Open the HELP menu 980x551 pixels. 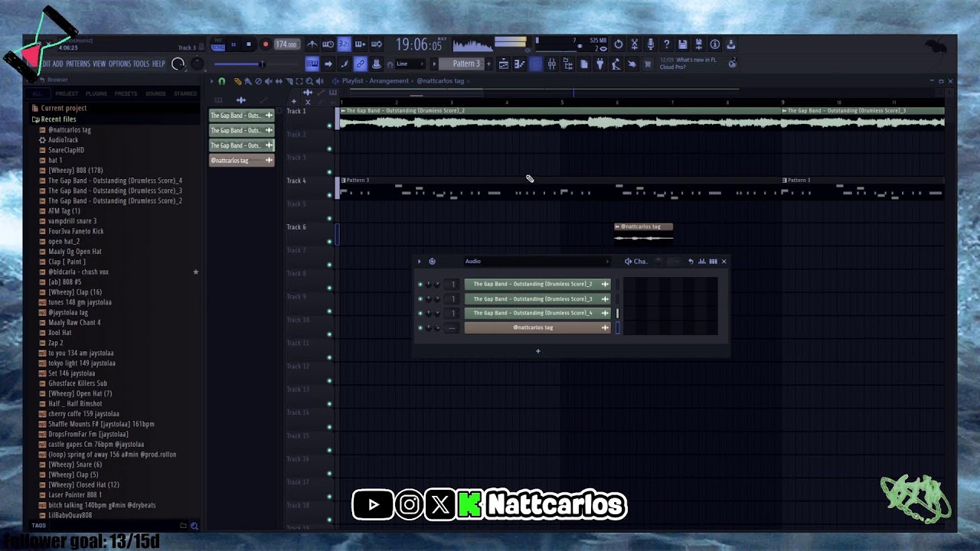click(x=158, y=64)
